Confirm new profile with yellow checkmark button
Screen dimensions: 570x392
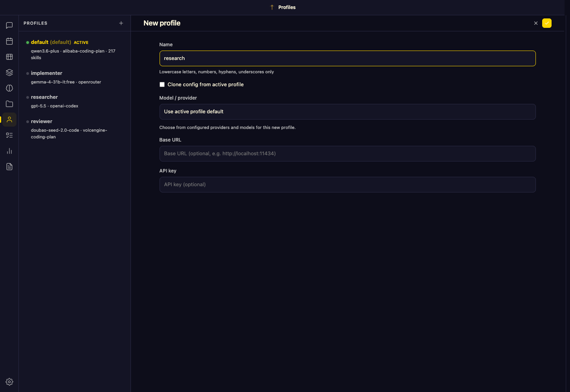pyautogui.click(x=547, y=23)
